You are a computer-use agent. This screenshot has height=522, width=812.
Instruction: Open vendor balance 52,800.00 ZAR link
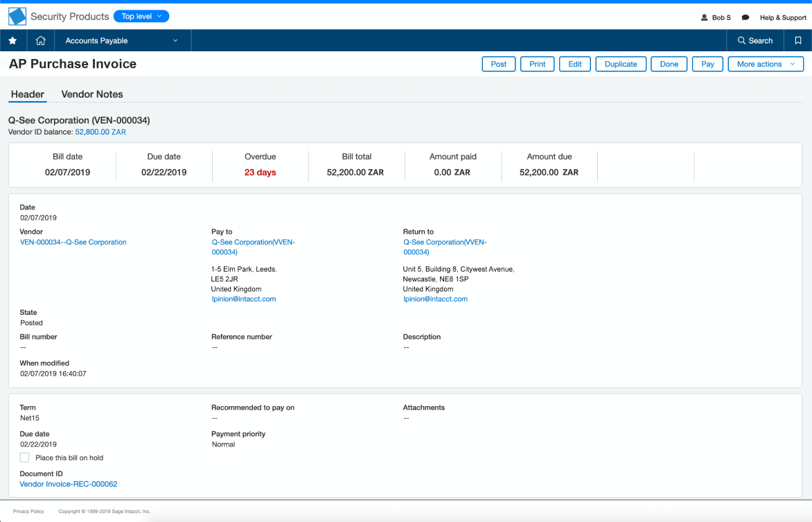100,132
